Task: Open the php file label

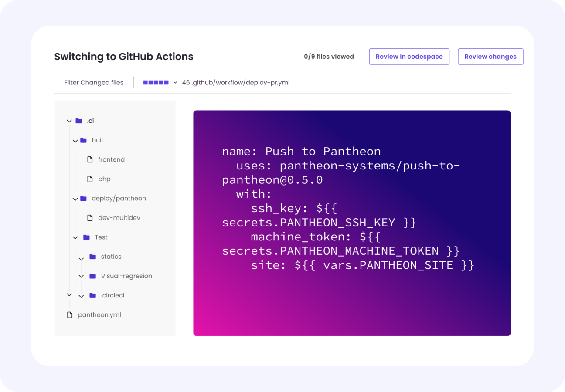Action: [x=104, y=179]
